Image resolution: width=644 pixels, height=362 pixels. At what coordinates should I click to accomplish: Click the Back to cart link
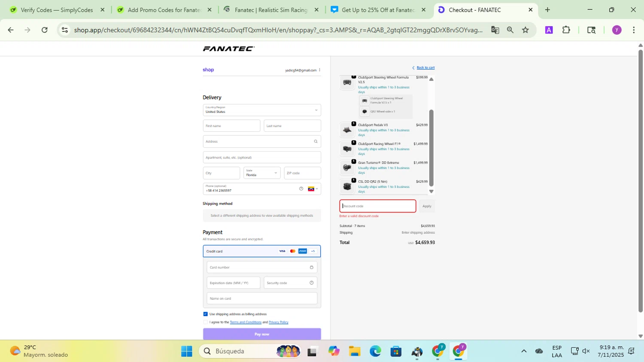(x=425, y=67)
